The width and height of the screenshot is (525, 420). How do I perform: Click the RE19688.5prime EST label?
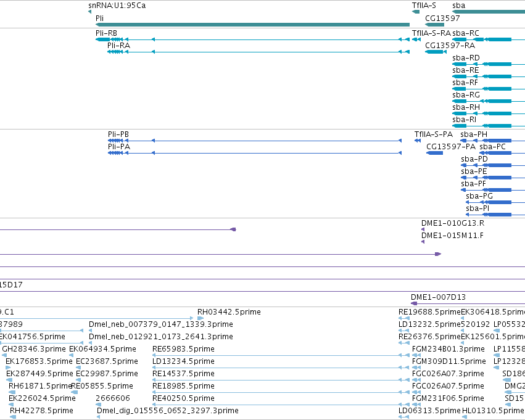coord(429,311)
